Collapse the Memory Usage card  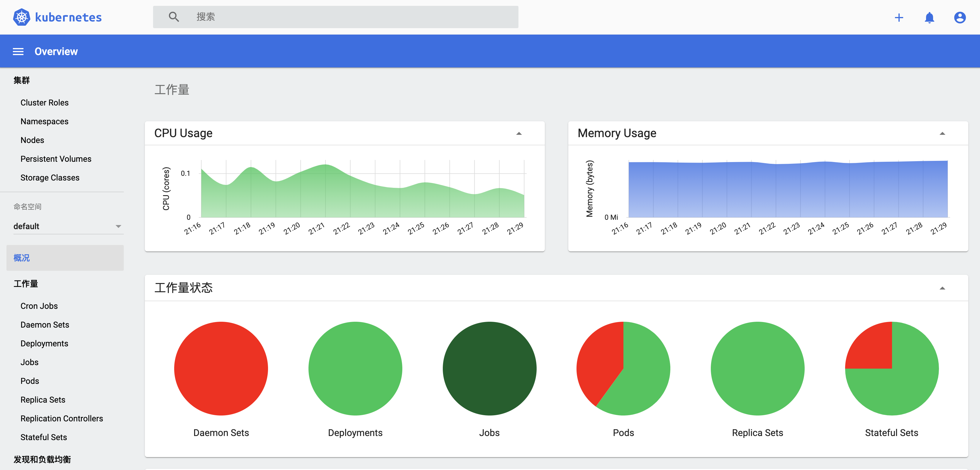pyautogui.click(x=942, y=134)
